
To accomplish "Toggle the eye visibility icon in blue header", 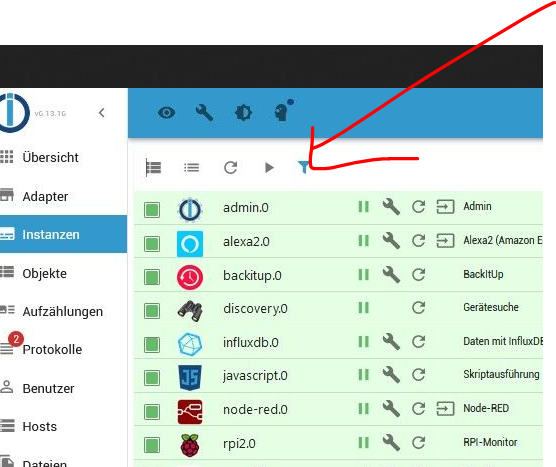I will tap(166, 113).
